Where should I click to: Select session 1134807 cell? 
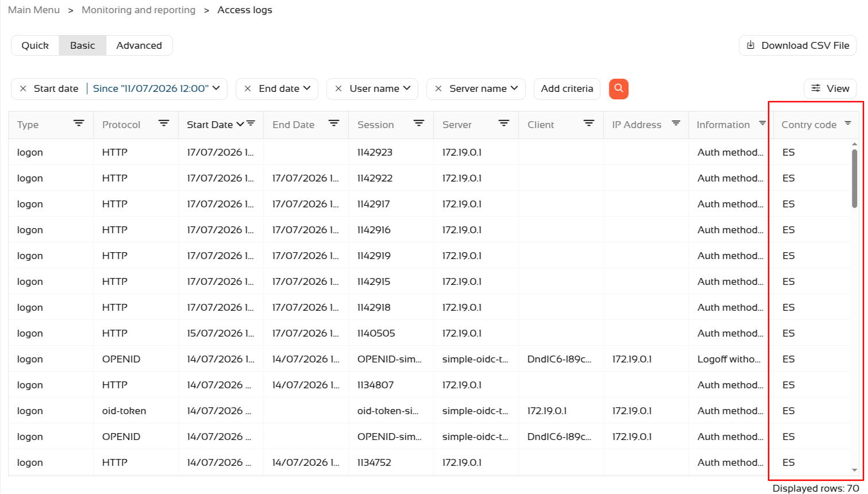[391, 385]
